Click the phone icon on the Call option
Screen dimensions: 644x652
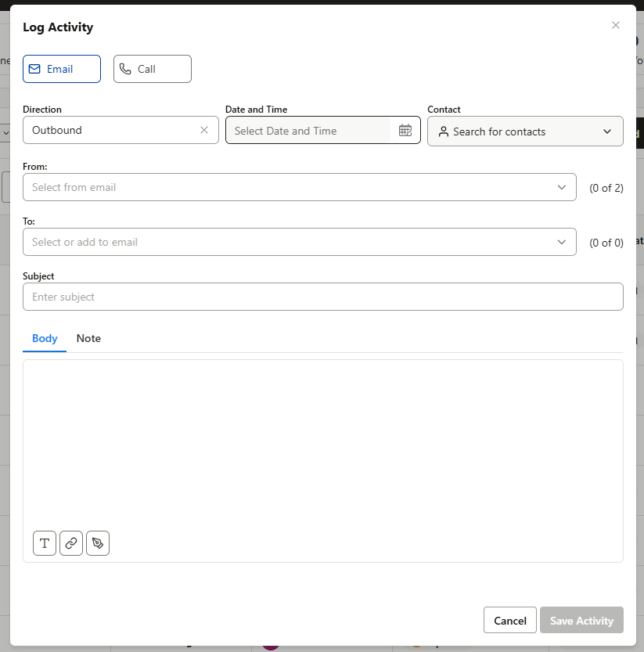[126, 69]
